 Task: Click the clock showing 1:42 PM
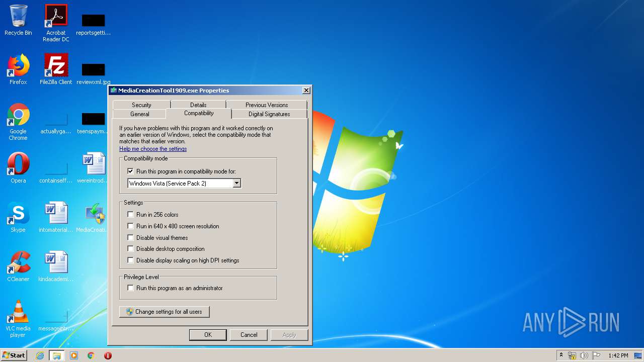click(618, 355)
